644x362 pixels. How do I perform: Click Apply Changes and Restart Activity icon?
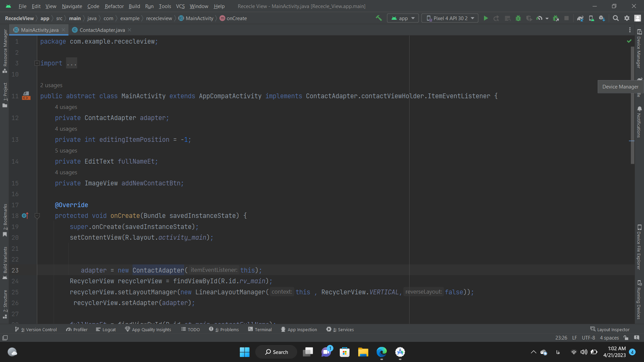click(496, 18)
